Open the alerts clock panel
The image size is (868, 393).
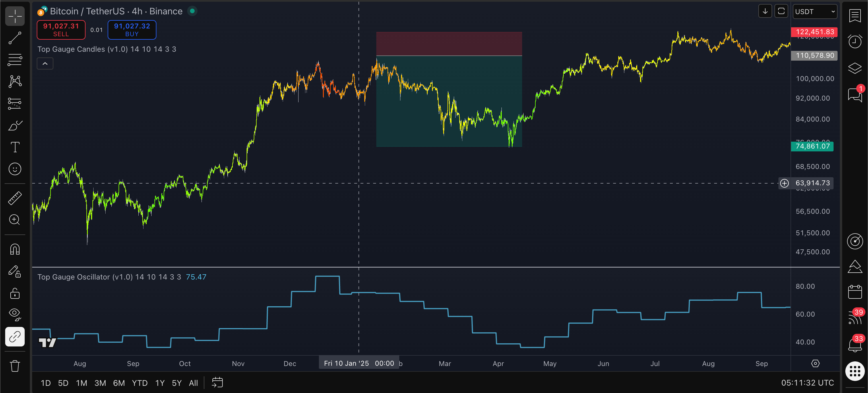[855, 41]
